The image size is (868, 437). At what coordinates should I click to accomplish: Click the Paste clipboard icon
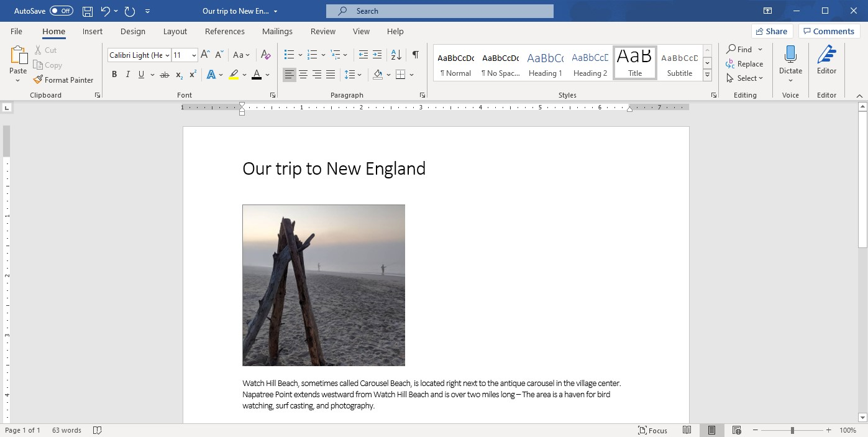pos(18,56)
